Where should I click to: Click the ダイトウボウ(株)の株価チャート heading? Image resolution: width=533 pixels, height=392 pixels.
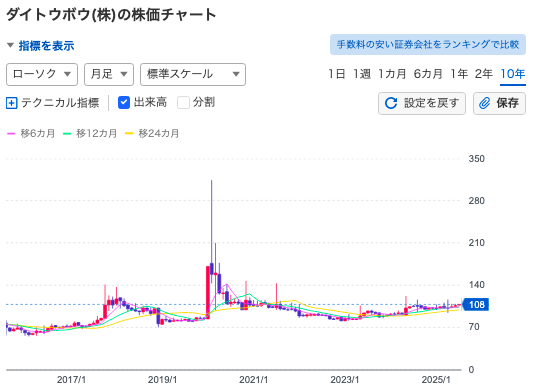click(111, 15)
